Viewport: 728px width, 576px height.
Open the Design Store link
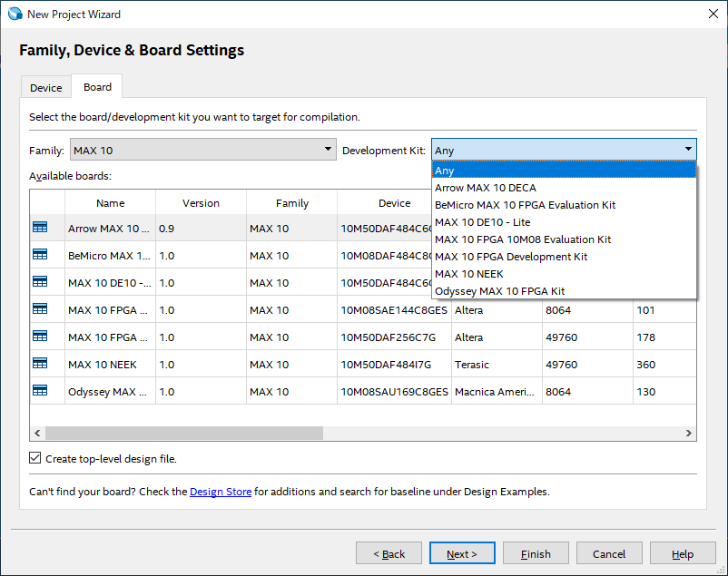point(221,491)
